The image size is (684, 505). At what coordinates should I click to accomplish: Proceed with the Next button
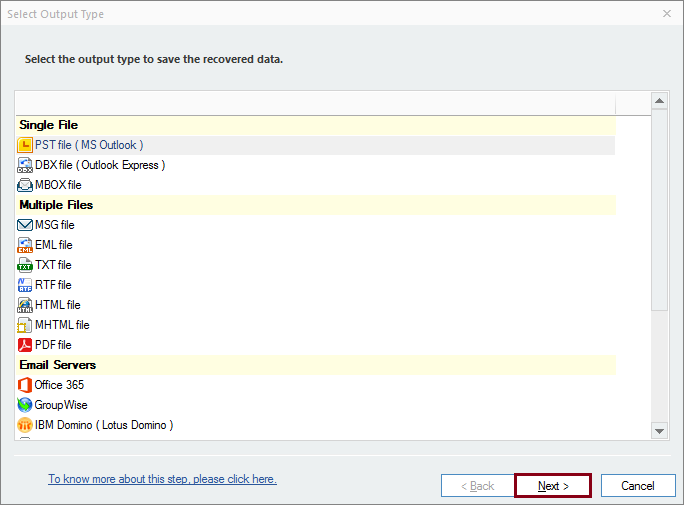[x=553, y=486]
